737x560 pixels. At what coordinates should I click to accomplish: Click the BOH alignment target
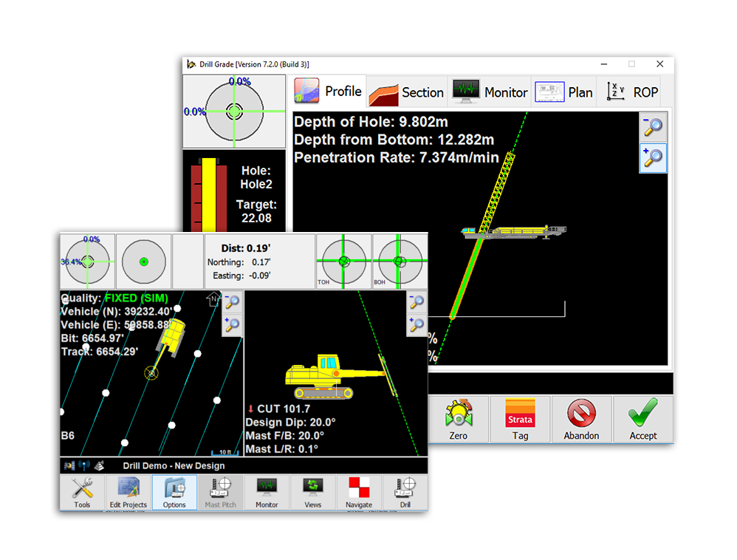coord(400,262)
